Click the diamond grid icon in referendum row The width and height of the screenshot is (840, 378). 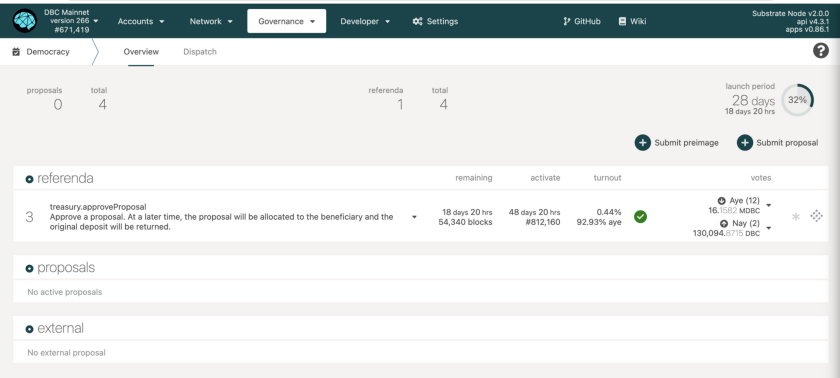pyautogui.click(x=816, y=216)
